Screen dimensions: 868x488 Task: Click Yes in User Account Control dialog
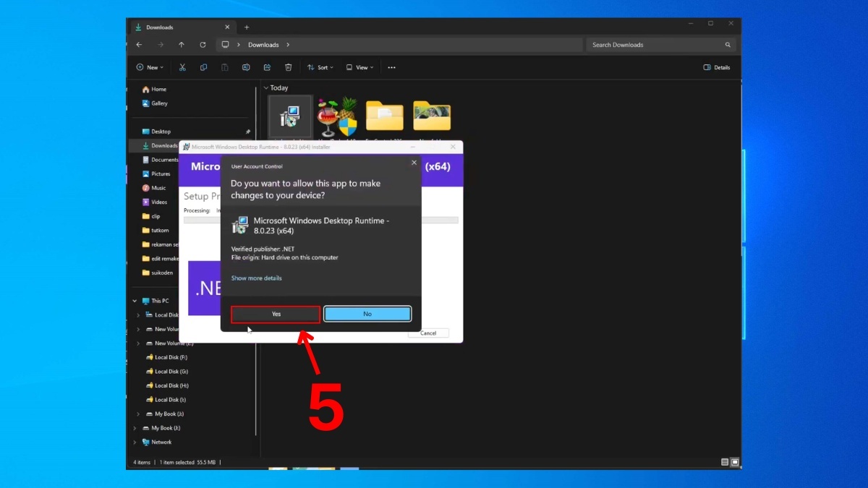click(276, 314)
